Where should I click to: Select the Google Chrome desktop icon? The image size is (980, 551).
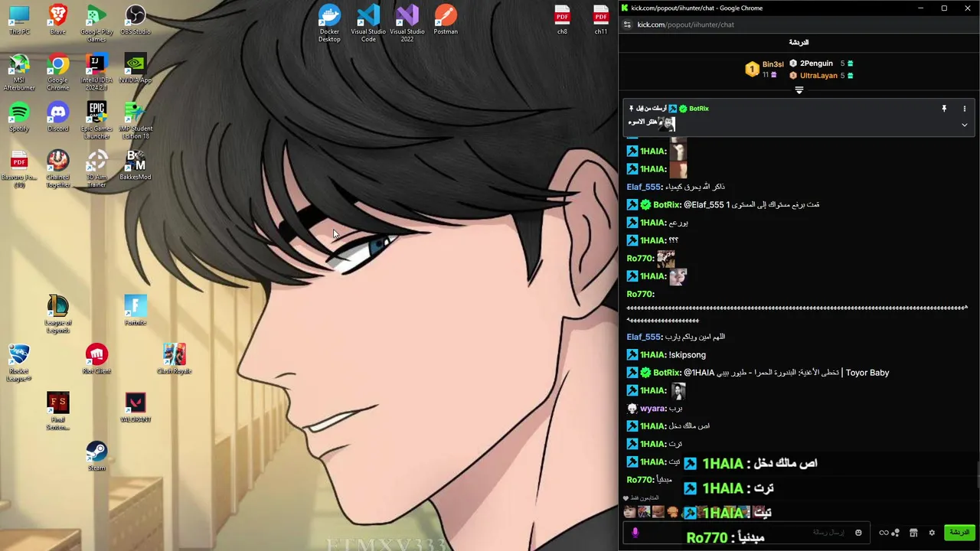(x=57, y=72)
